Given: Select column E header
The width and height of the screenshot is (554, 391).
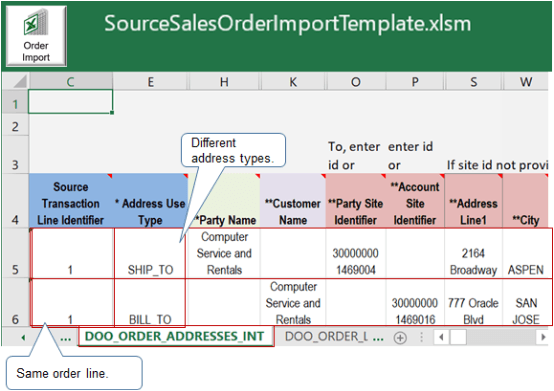Looking at the screenshot, I should click(x=151, y=82).
